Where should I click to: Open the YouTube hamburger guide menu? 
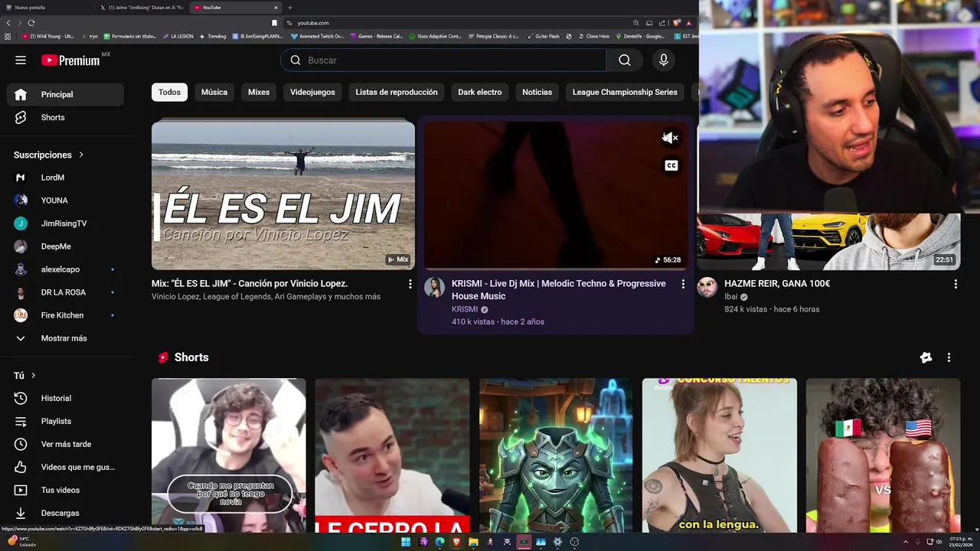[x=21, y=60]
